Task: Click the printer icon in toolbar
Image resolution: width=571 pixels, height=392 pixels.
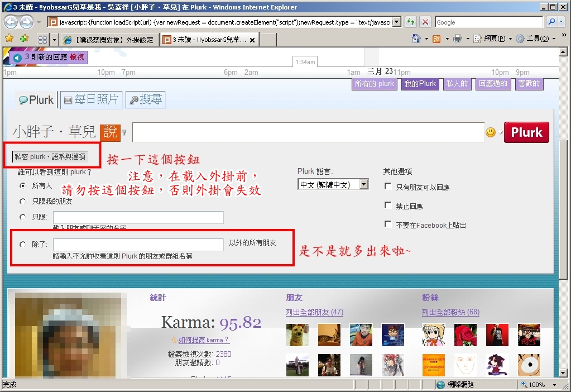Action: (458, 39)
